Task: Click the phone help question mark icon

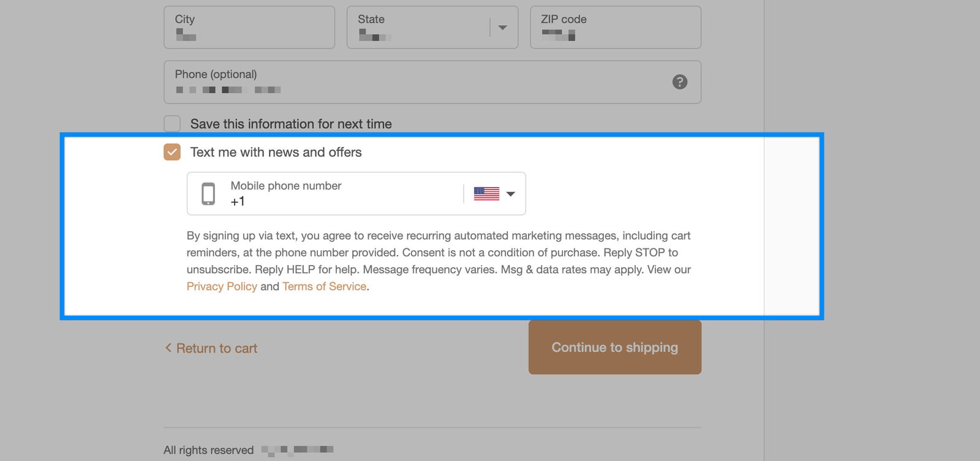Action: pyautogui.click(x=679, y=82)
